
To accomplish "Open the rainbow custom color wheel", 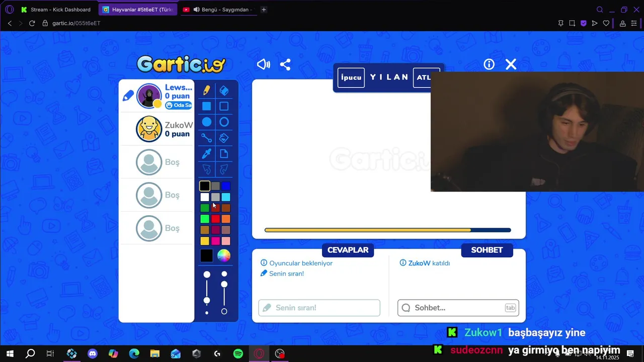I will 224,256.
